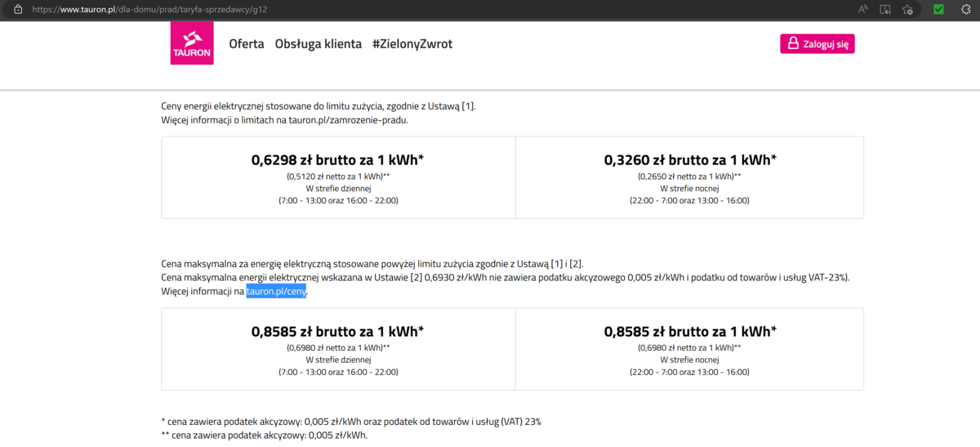This screenshot has height=447, width=980.
Task: Click the lock icon in Zaloguj się button
Action: 792,43
